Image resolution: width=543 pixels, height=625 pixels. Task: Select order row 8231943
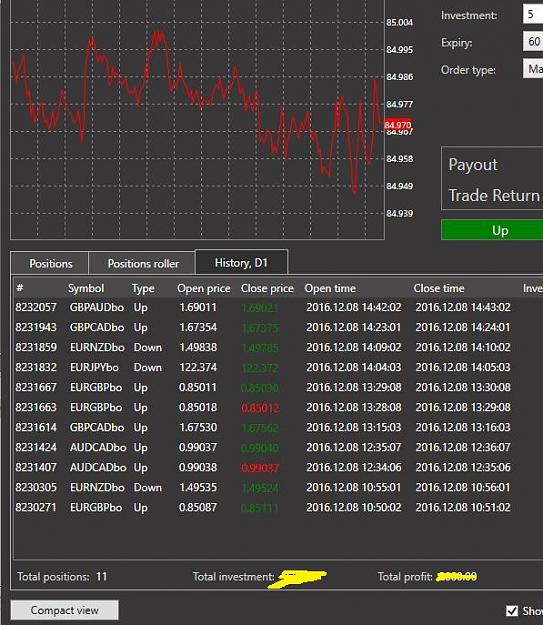click(278, 327)
